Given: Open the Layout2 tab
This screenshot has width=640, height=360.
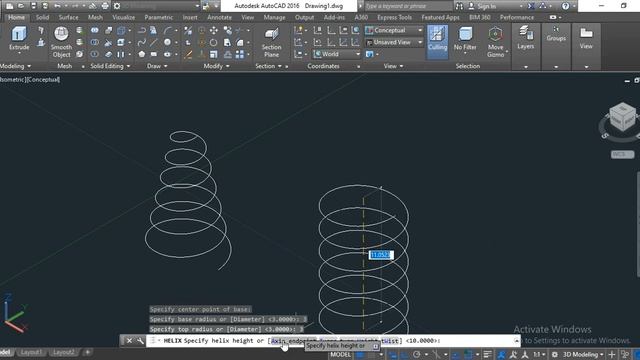Looking at the screenshot, I should (64, 352).
